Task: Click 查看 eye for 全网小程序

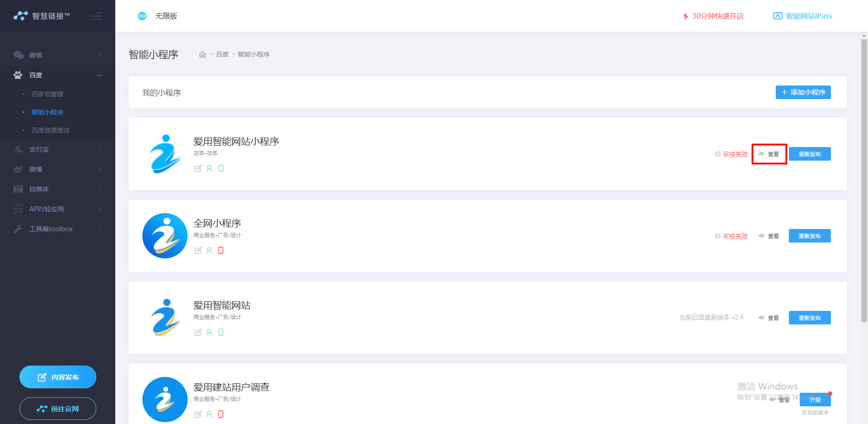Action: (x=761, y=236)
